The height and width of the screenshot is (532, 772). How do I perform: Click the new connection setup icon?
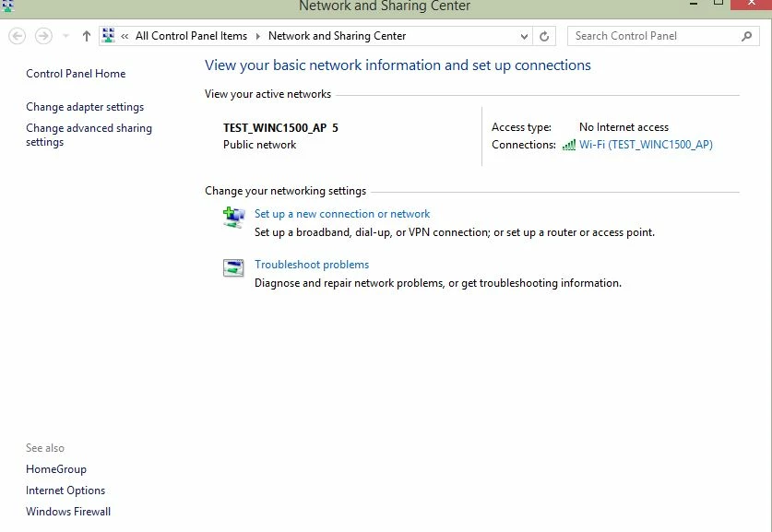[233, 217]
